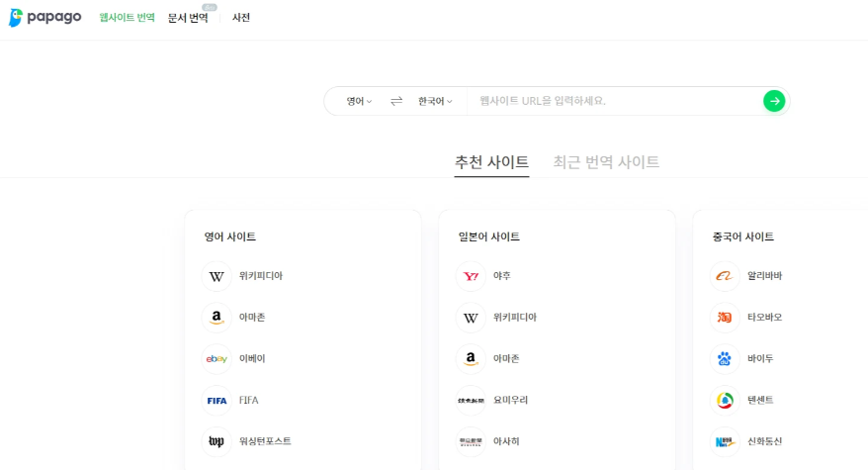This screenshot has height=470, width=868.
Task: Open the FIFA icon
Action: pos(217,400)
